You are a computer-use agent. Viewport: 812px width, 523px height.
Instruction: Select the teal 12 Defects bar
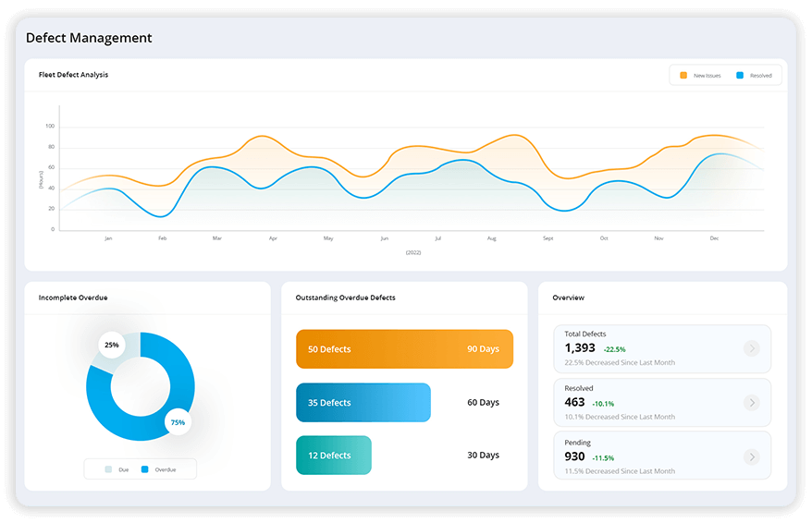pyautogui.click(x=333, y=456)
